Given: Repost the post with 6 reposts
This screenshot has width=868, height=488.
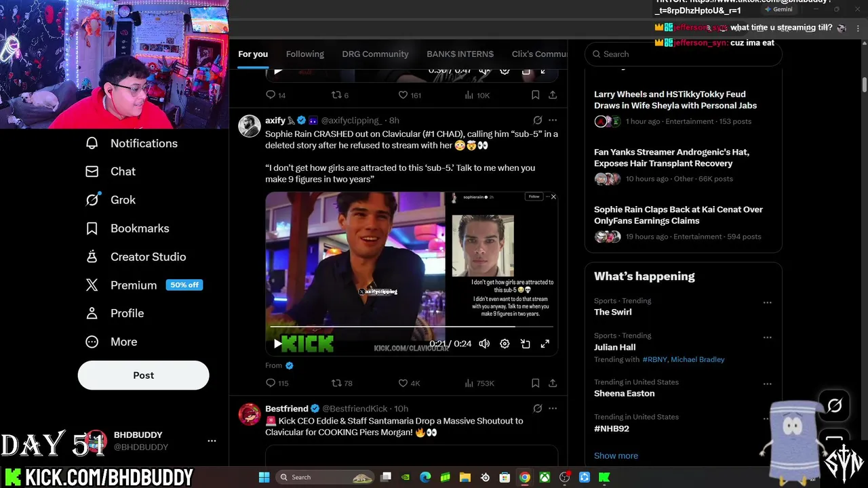Looking at the screenshot, I should click(x=339, y=95).
